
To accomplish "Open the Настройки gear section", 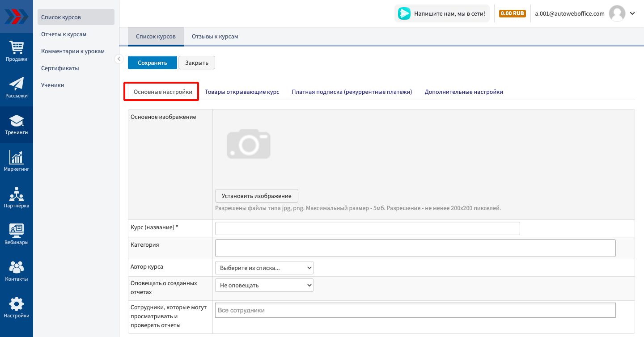I will pos(17,308).
